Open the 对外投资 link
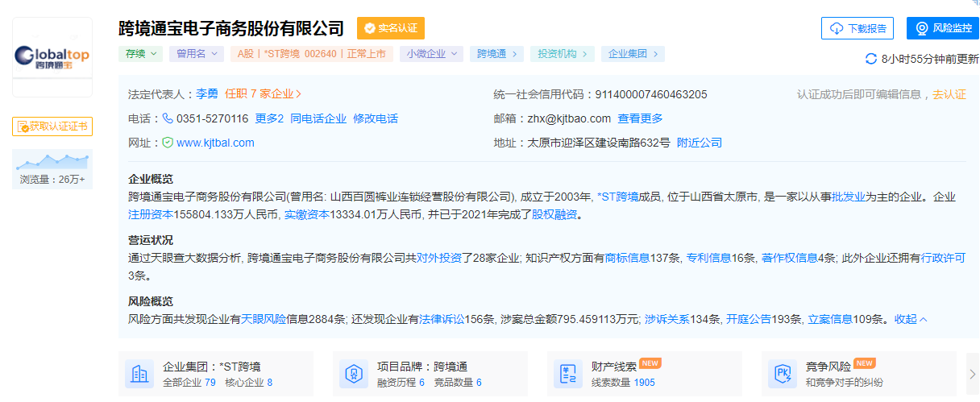Viewport: 980px width, 402px height. 439,258
